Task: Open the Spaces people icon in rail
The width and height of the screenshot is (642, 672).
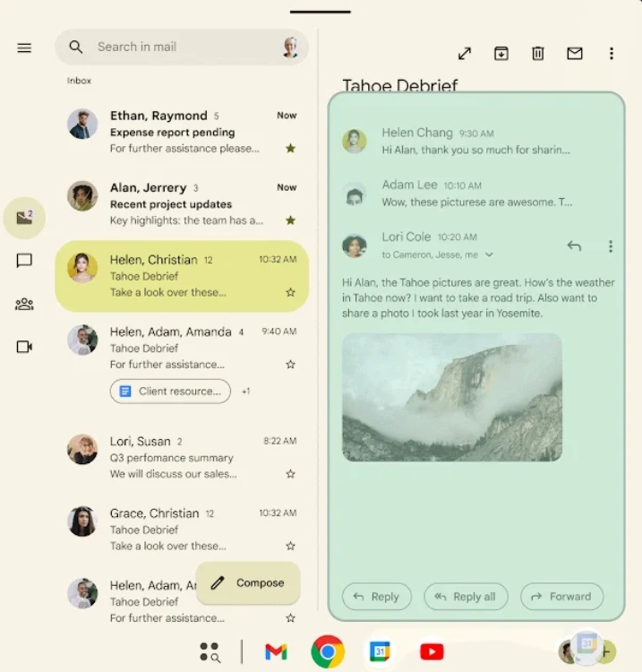Action: tap(24, 304)
